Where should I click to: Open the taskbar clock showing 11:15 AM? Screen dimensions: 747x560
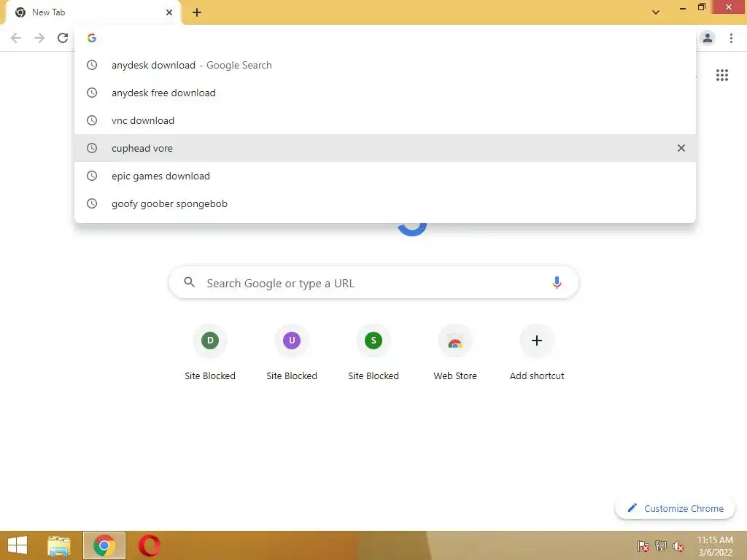(x=715, y=546)
